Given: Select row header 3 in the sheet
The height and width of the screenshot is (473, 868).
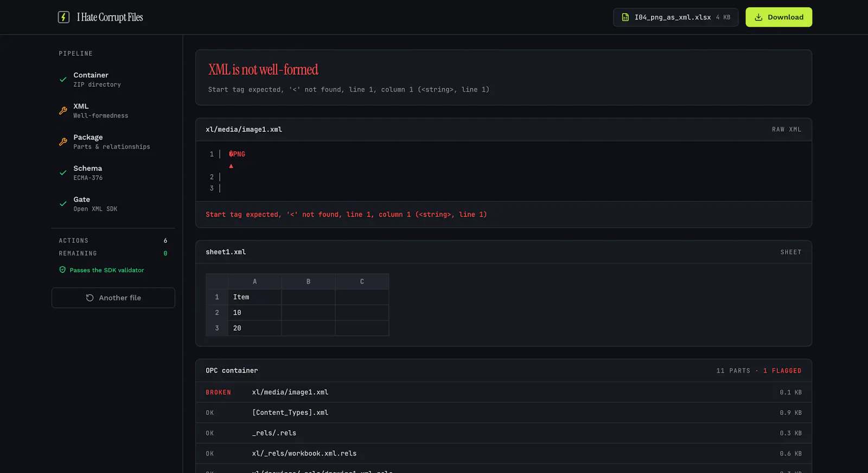Looking at the screenshot, I should [217, 328].
